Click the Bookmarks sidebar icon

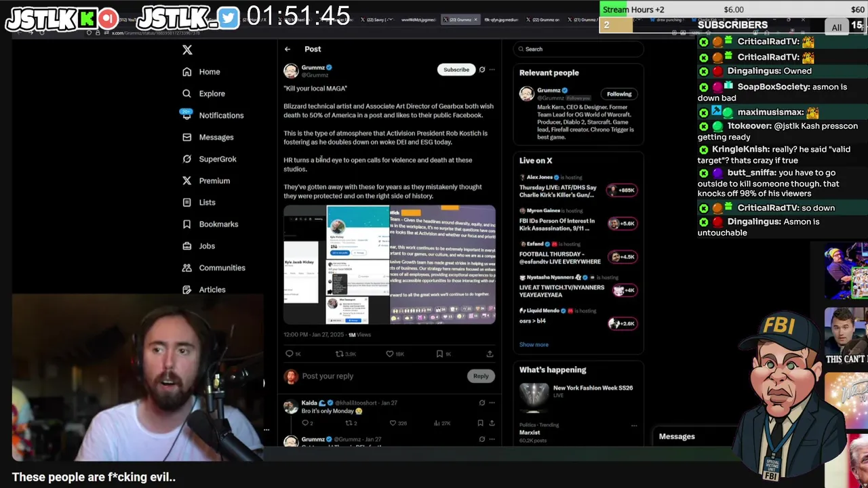186,224
